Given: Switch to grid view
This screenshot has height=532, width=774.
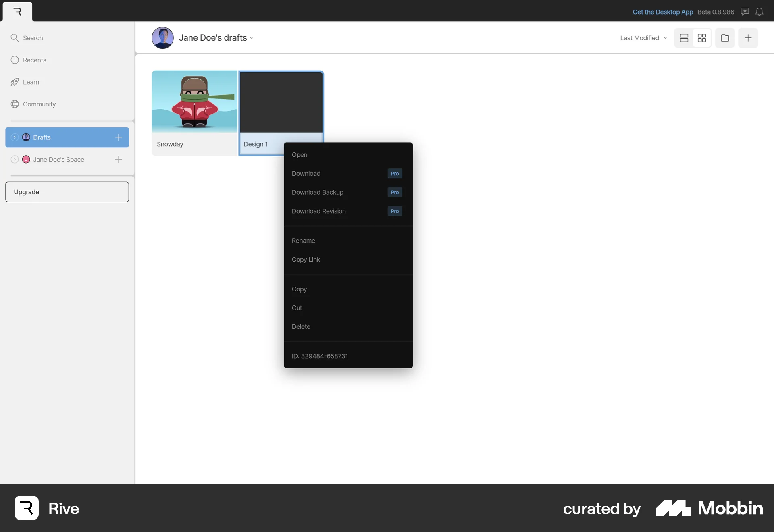Looking at the screenshot, I should [701, 37].
